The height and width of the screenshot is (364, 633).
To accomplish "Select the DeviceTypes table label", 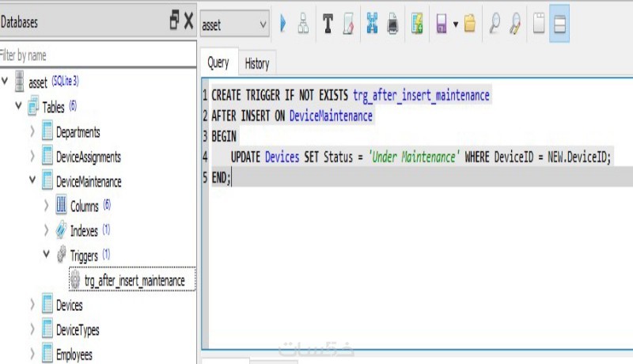I will click(x=78, y=330).
